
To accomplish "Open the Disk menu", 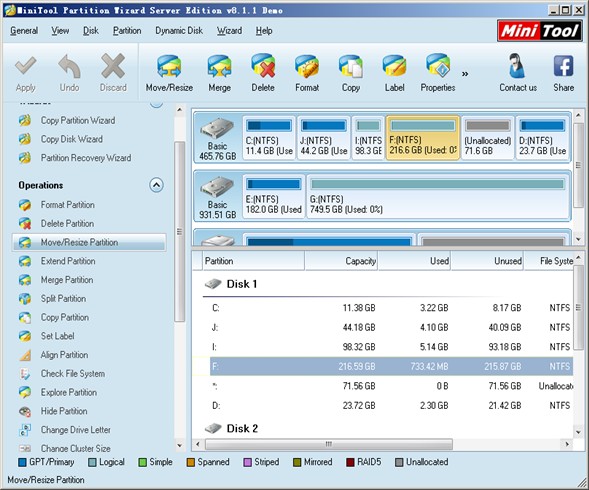I will tap(91, 31).
